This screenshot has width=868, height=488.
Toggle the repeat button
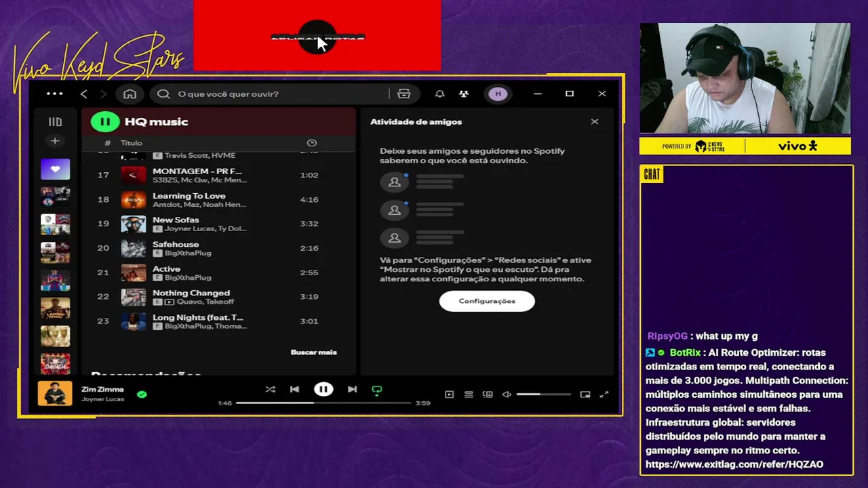(377, 390)
